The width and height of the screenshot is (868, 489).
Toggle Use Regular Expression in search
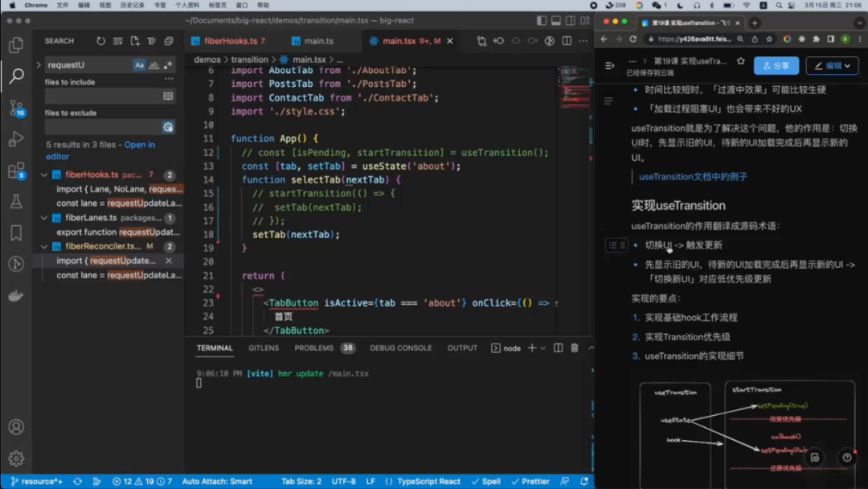167,65
